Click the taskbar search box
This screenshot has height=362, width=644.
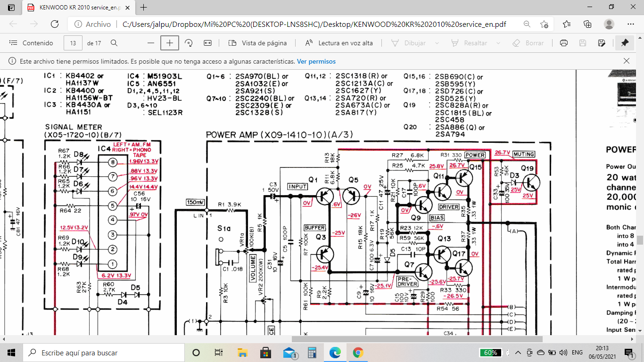tap(104, 353)
